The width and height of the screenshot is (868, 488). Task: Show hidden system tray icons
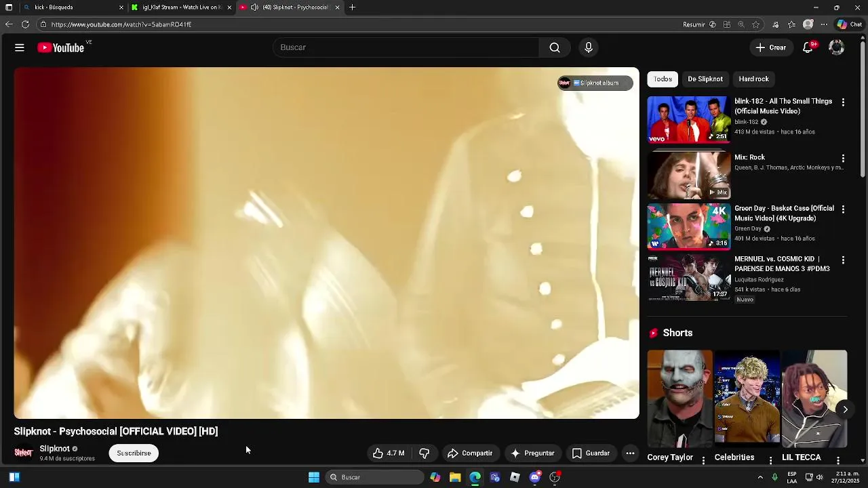pyautogui.click(x=760, y=477)
